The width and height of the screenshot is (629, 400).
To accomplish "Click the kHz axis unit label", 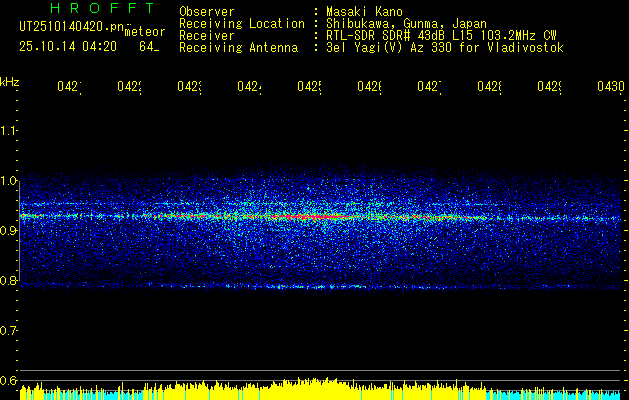I will pyautogui.click(x=10, y=82).
